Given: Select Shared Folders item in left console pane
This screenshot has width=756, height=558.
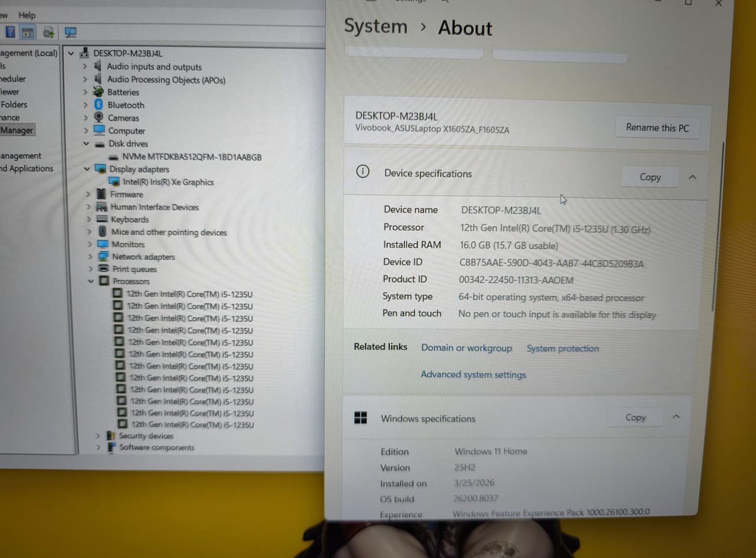Looking at the screenshot, I should (14, 105).
